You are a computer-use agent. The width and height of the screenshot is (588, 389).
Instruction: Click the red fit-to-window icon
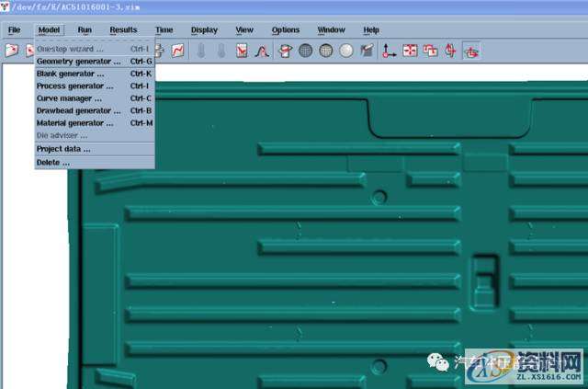(410, 51)
